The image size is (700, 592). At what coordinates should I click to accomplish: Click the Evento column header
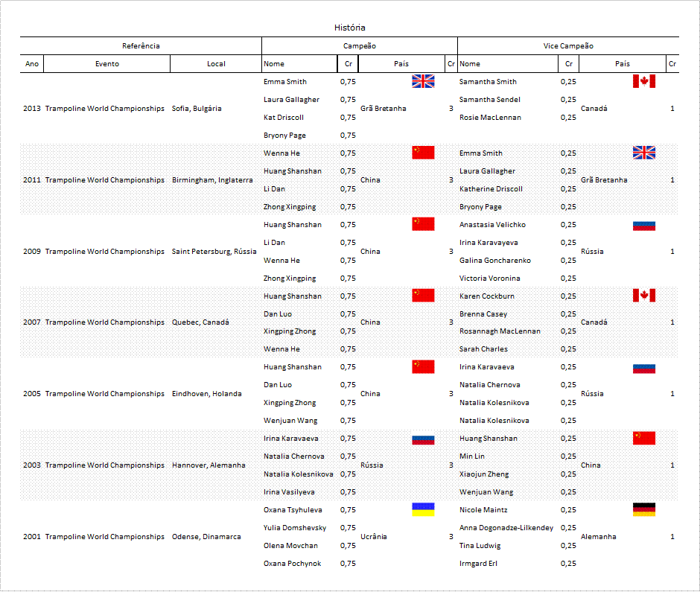(106, 64)
